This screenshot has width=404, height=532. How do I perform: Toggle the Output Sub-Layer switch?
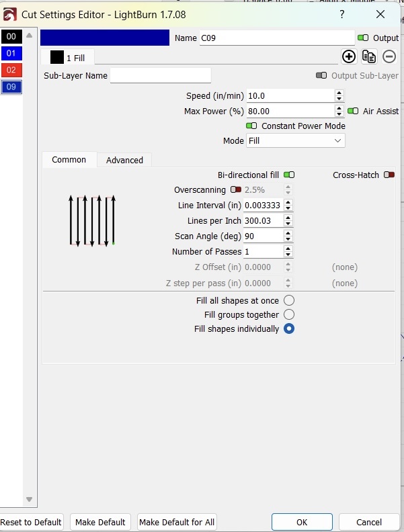click(x=321, y=75)
